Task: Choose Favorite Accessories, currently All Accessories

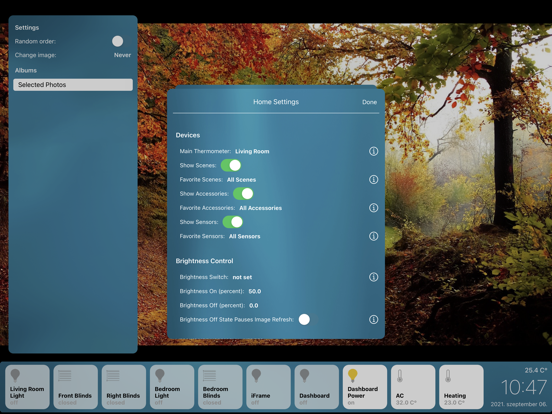Action: click(261, 208)
